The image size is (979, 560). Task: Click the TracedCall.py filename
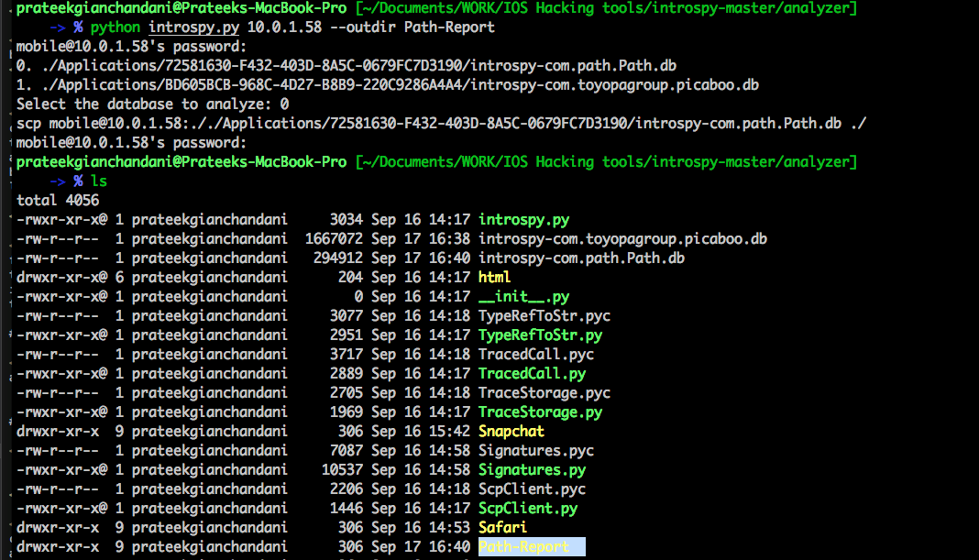tap(532, 373)
